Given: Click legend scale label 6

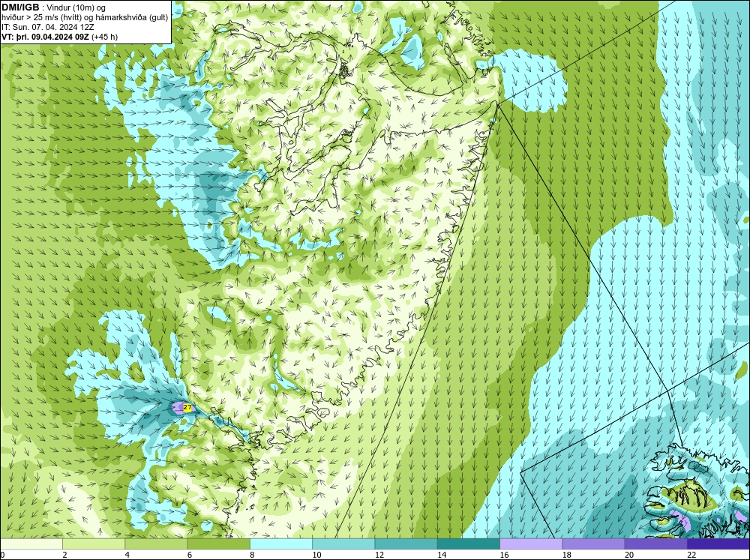Looking at the screenshot, I should click(190, 555).
